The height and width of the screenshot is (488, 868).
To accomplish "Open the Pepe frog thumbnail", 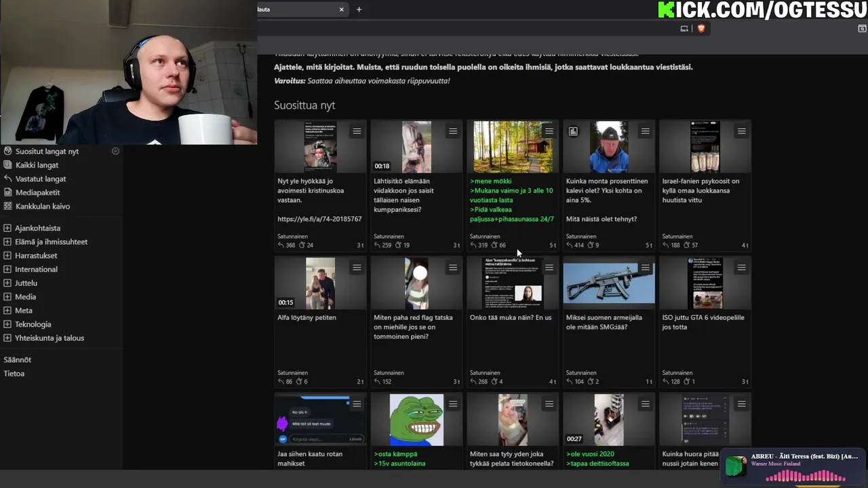I will (x=416, y=420).
